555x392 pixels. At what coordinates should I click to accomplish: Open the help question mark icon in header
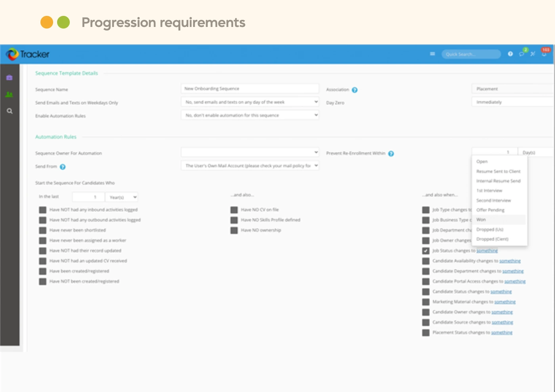coord(510,54)
